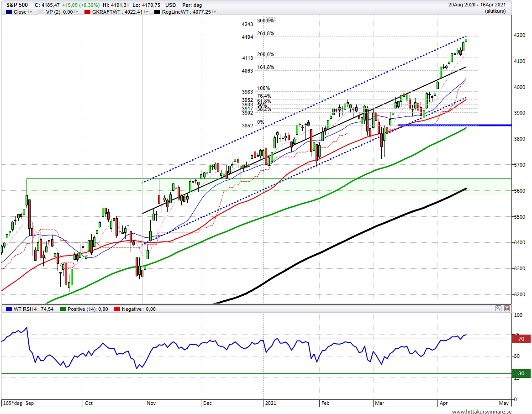Click the 'Lo: 4170,75' value
Screen dimensions: 532x414
[x=146, y=5]
